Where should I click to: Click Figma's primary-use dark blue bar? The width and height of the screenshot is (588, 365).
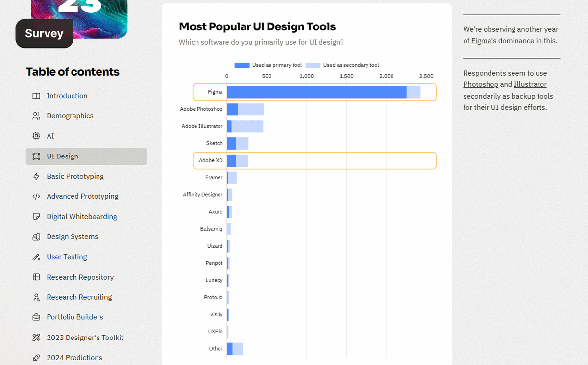pos(317,92)
